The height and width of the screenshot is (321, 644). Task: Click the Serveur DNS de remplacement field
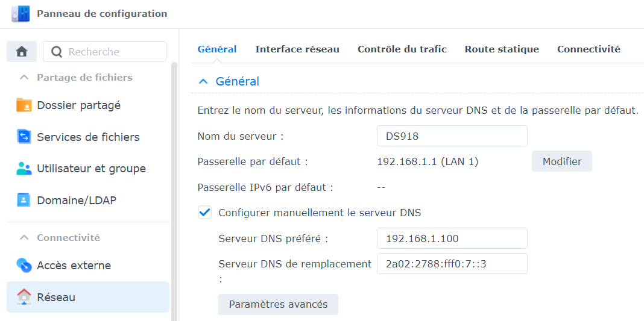click(452, 263)
